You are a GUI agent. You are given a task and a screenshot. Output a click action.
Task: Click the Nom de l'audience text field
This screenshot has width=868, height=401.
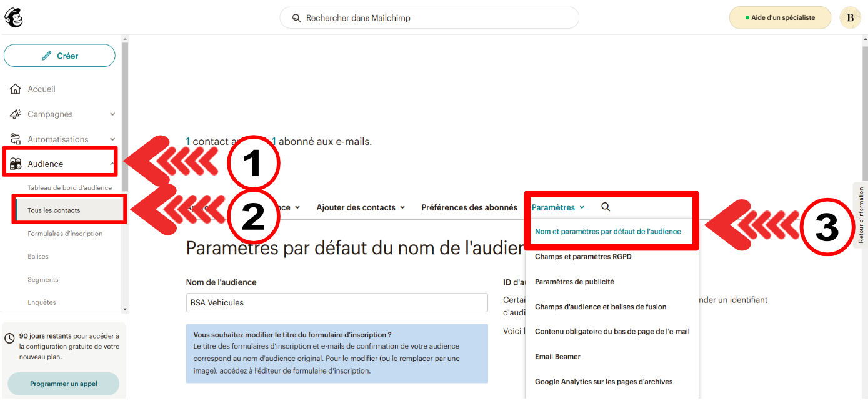click(x=337, y=302)
